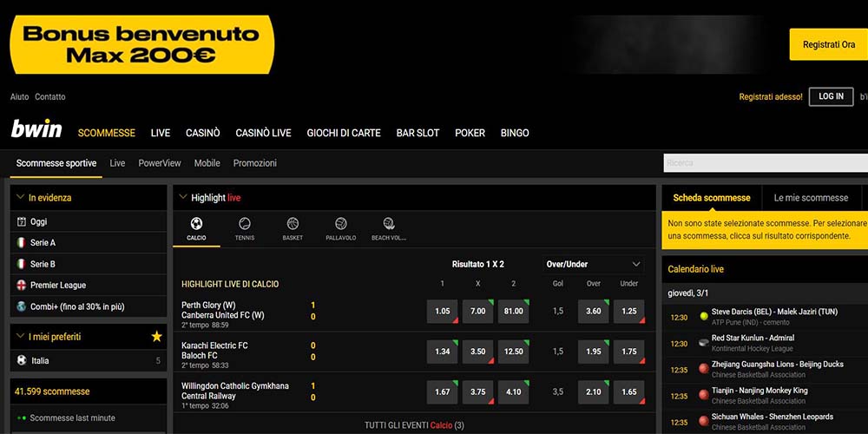The height and width of the screenshot is (434, 868).
Task: Collapse the I miei preferiti section
Action: point(19,337)
